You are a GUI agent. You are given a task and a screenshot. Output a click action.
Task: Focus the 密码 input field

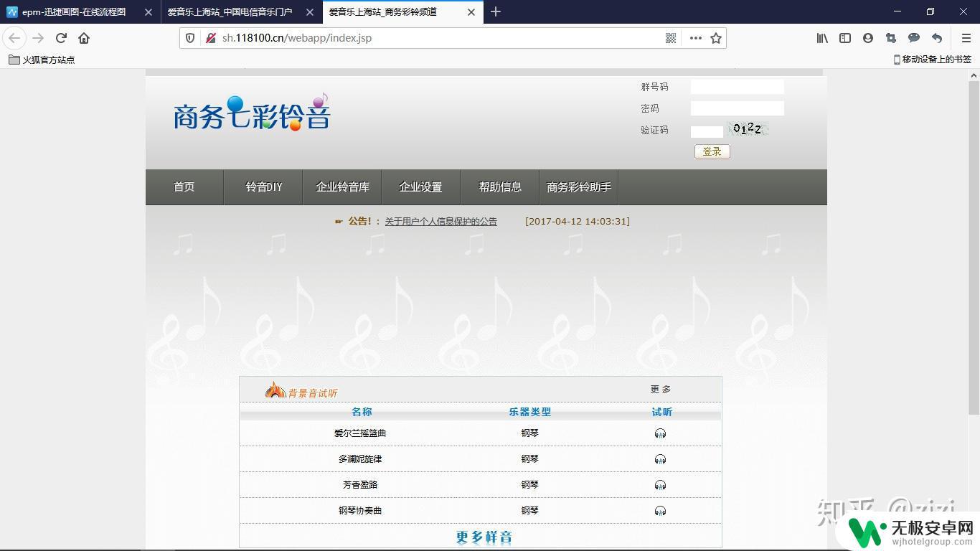tap(738, 108)
